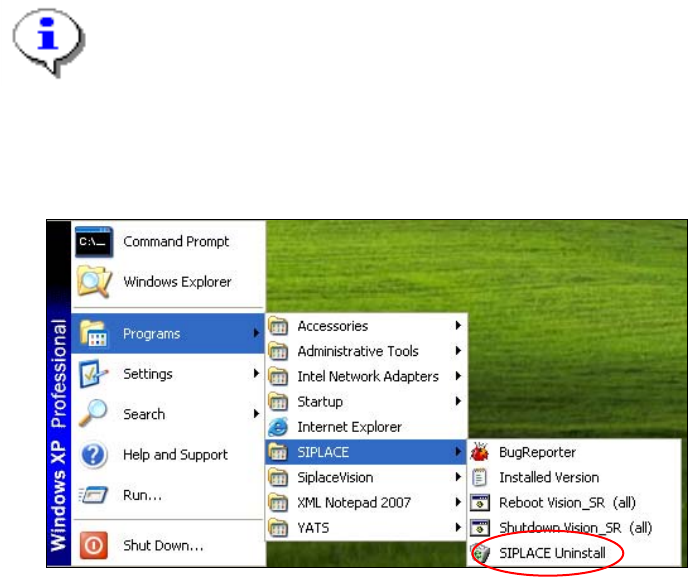Click the Programs folder icon
The width and height of the screenshot is (688, 577).
click(93, 334)
